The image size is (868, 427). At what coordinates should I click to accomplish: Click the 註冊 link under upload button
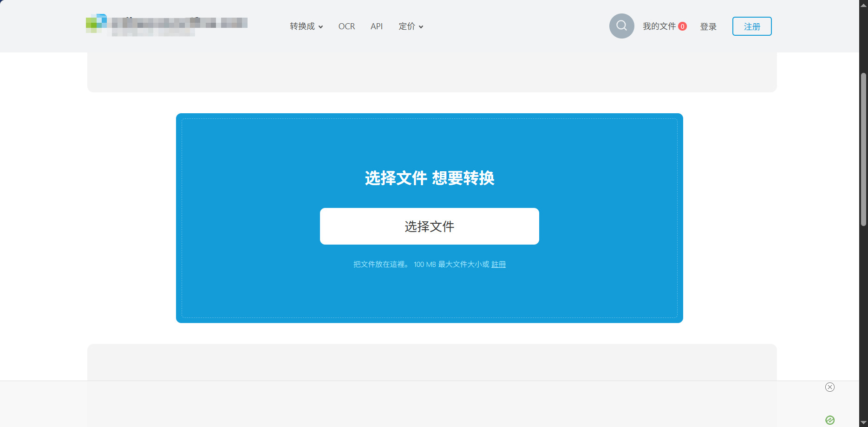(x=498, y=264)
